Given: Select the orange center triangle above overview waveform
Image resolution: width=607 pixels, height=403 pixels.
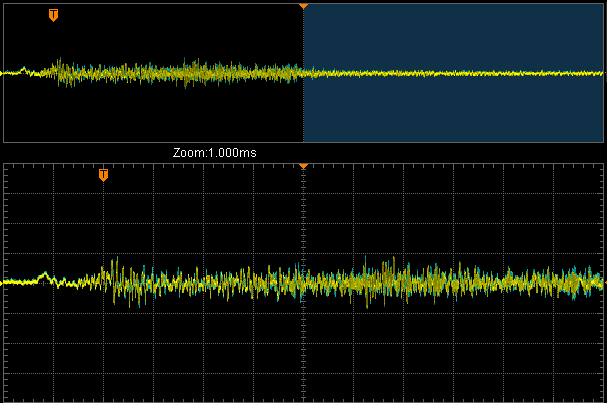Looking at the screenshot, I should [x=304, y=7].
